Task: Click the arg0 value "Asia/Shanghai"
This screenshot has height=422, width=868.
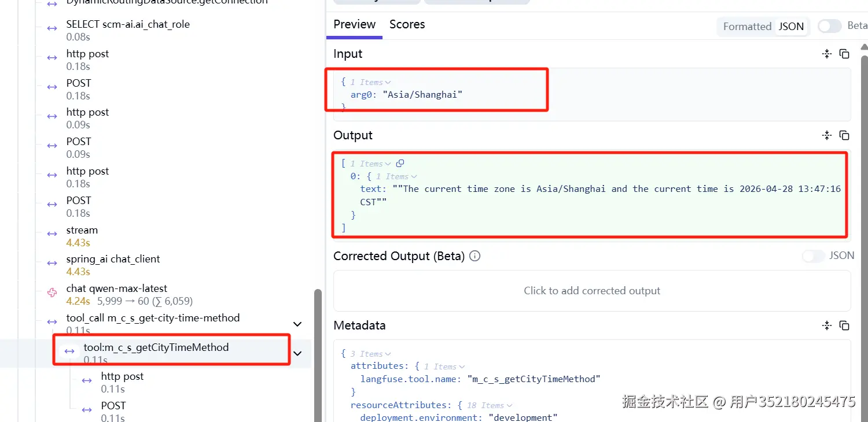Action: pos(422,95)
